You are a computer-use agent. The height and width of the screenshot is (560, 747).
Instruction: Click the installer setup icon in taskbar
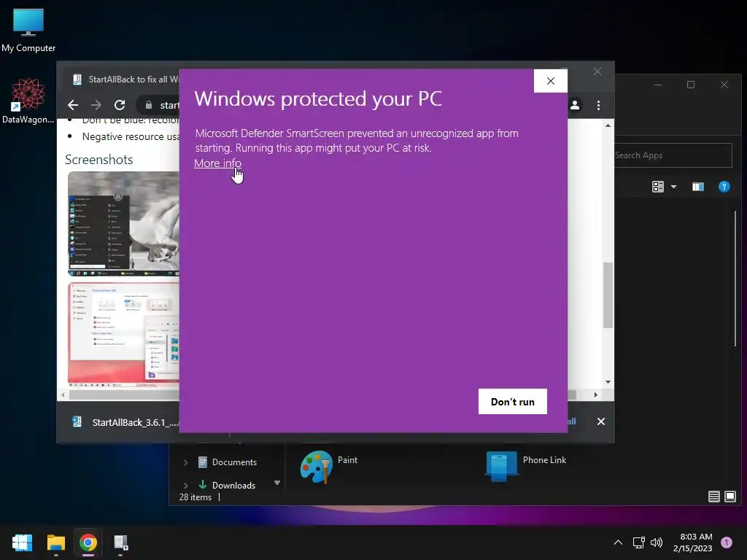(120, 542)
